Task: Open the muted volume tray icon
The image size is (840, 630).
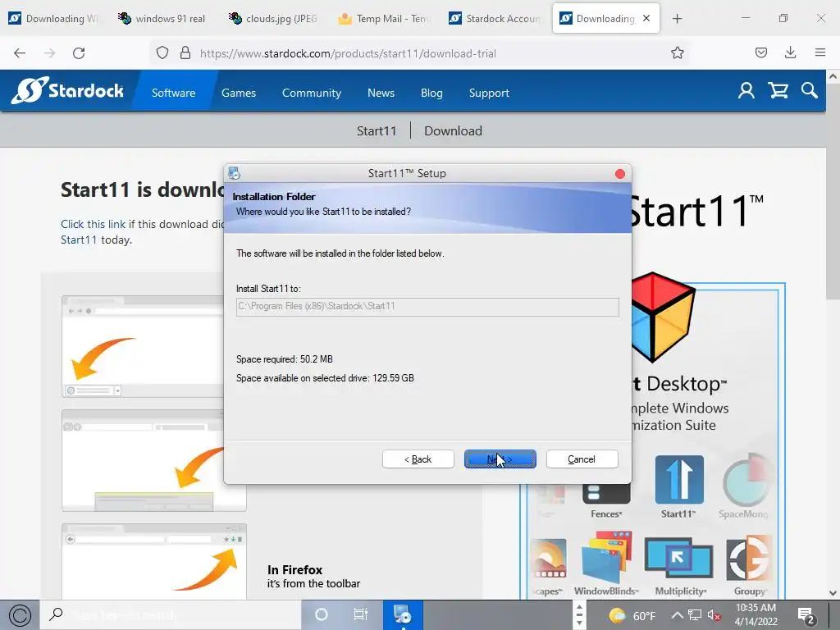Action: (x=714, y=615)
